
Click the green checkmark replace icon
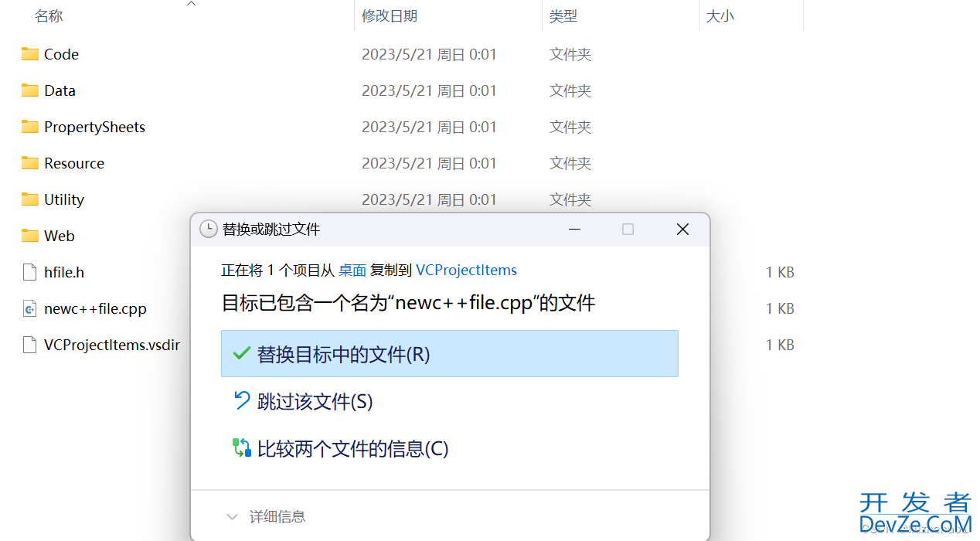click(x=242, y=353)
